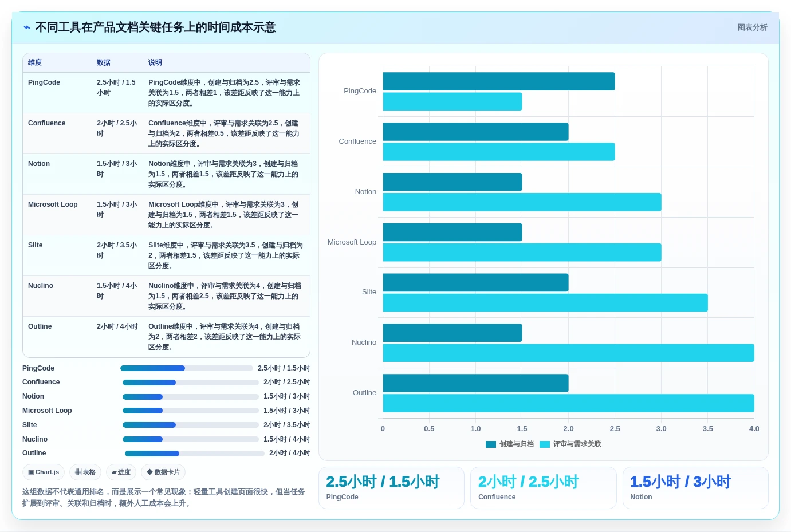Click the 2.0 x-axis tick label
Screen dimensions: 791x532
[568, 429]
